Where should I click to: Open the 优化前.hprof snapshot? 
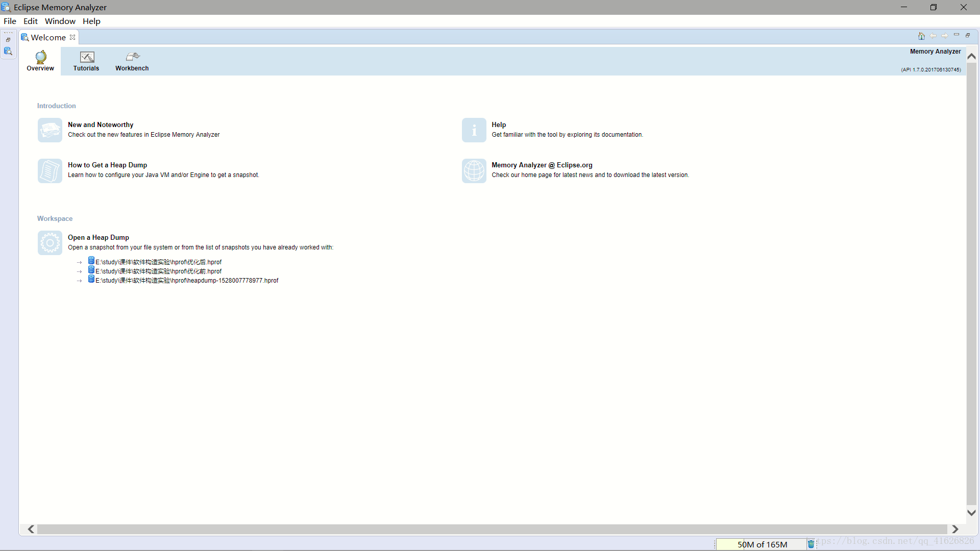(x=158, y=271)
